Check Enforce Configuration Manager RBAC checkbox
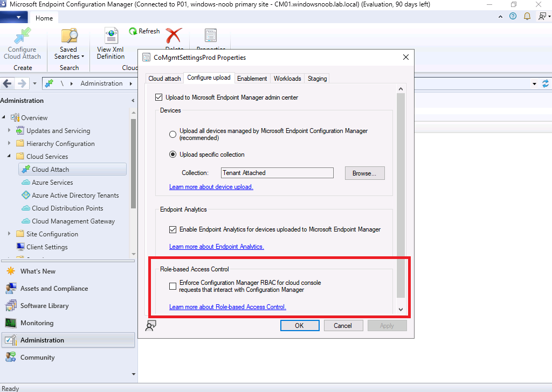Image resolution: width=552 pixels, height=392 pixels. [x=172, y=286]
